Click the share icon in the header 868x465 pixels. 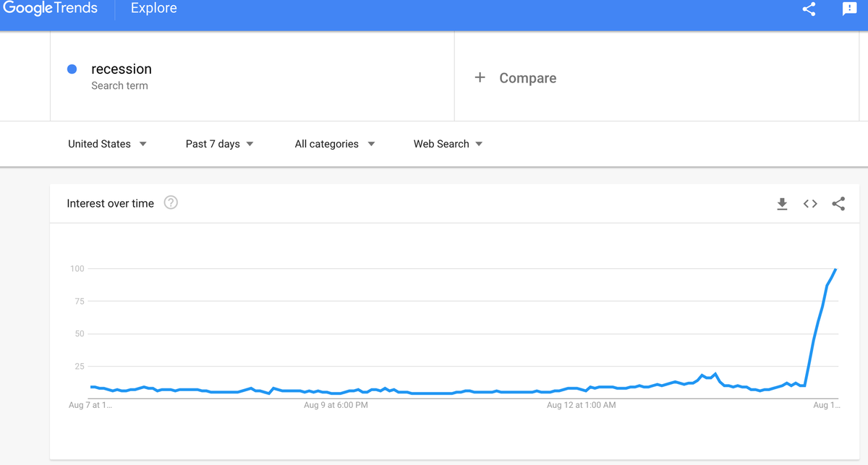[808, 9]
